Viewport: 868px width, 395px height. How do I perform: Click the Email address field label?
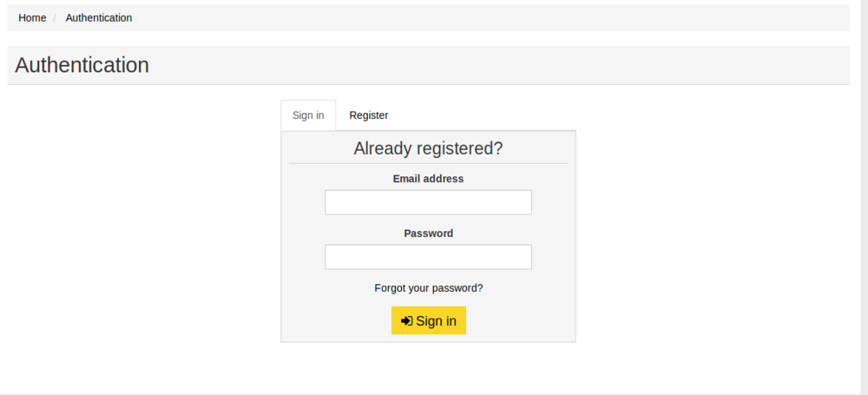click(428, 179)
